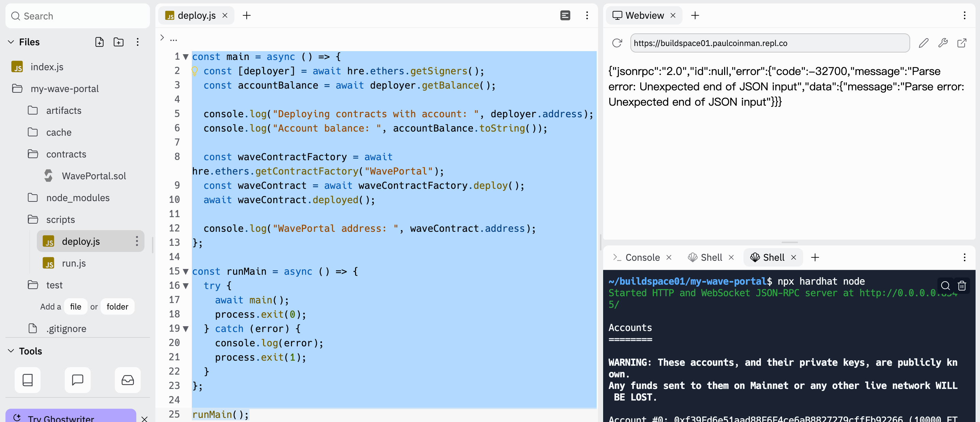Open deploy.js row three-dot options
This screenshot has width=980, height=422.
point(137,241)
